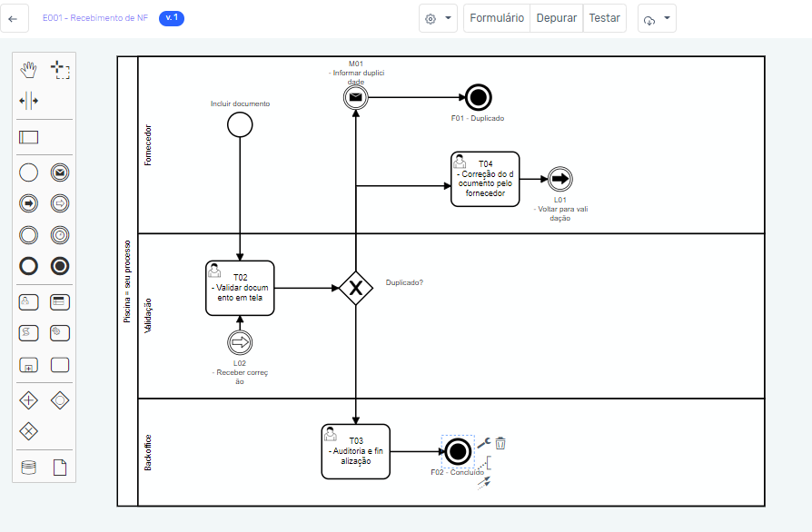Select the user task element from the palette

pyautogui.click(x=28, y=301)
